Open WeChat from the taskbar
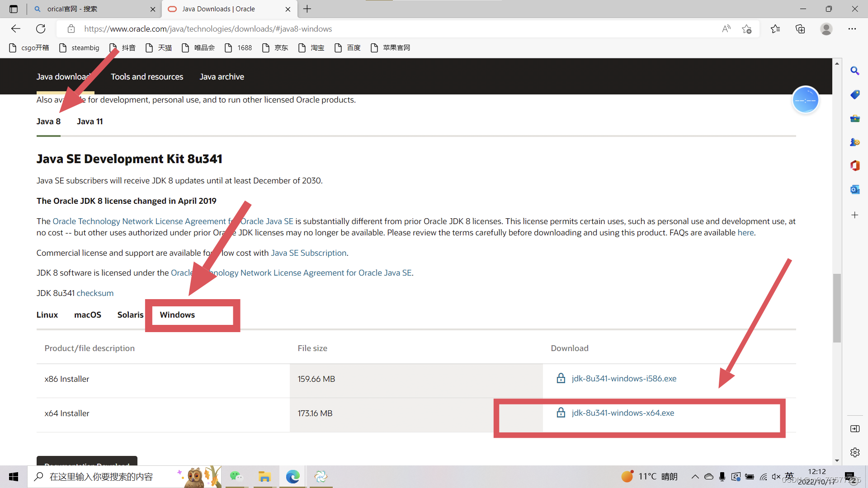Viewport: 868px width, 488px height. coord(236,477)
